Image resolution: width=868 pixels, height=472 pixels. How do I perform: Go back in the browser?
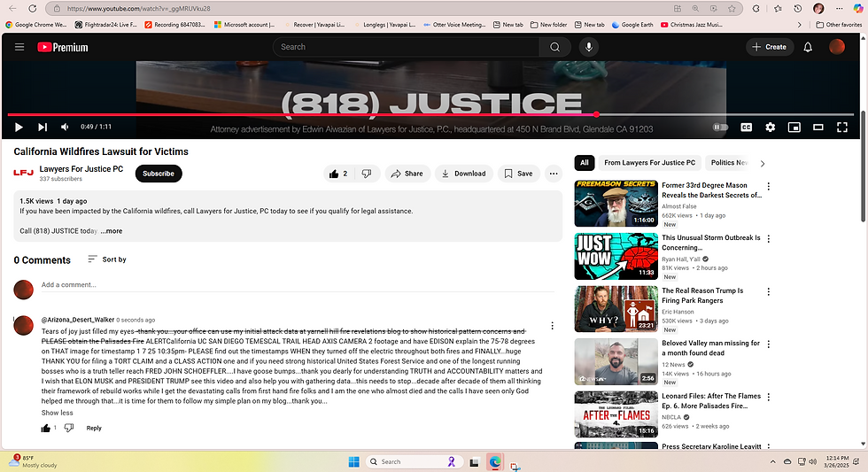click(x=12, y=8)
